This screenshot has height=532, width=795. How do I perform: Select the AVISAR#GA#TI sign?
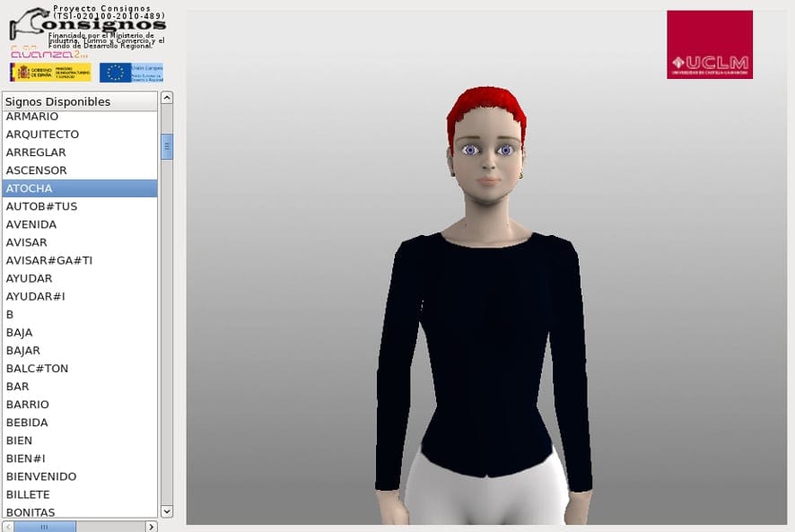pyautogui.click(x=80, y=261)
